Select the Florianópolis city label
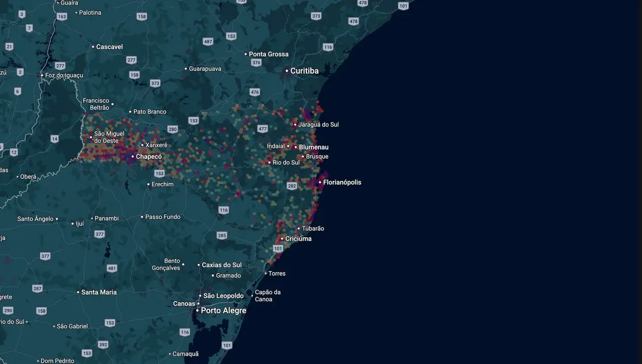 pos(342,182)
